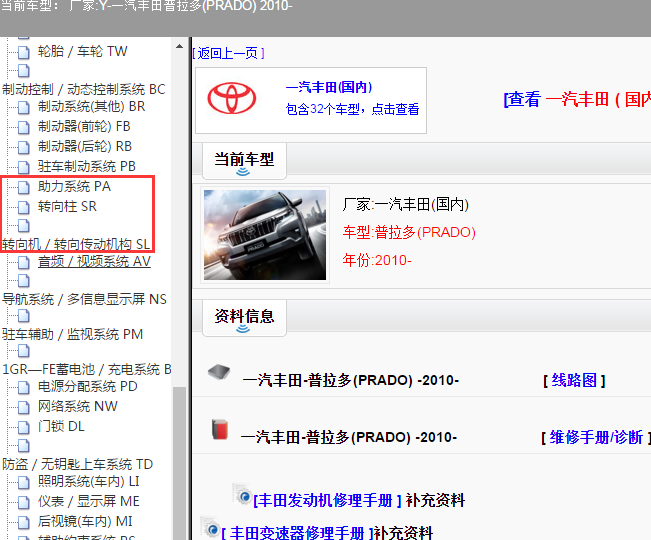This screenshot has height=540, width=651.
Task: Open 1GR—FE蓄电池 / 充电系统 entry
Action: tap(86, 369)
